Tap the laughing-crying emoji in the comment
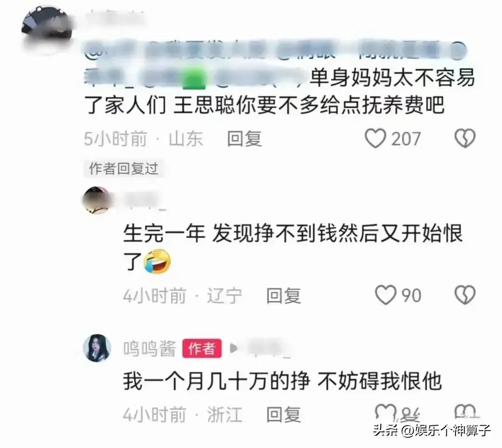 pyautogui.click(x=157, y=262)
